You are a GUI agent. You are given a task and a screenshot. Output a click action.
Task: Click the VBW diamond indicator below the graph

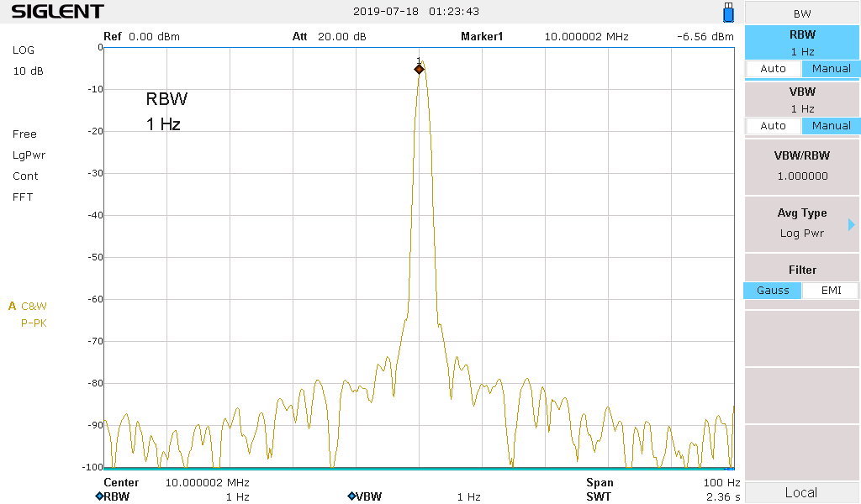[x=351, y=496]
